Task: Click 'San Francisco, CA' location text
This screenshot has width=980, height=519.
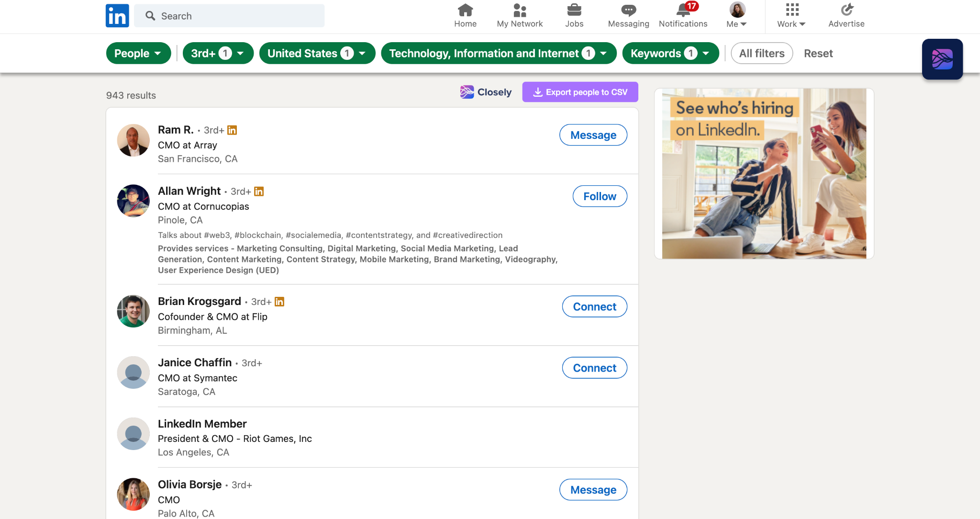Action: [x=198, y=158]
